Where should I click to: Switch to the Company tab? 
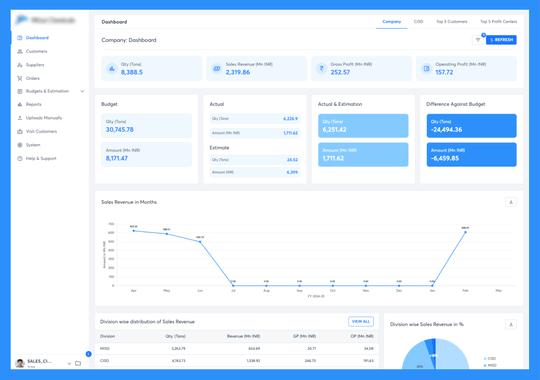pos(392,22)
